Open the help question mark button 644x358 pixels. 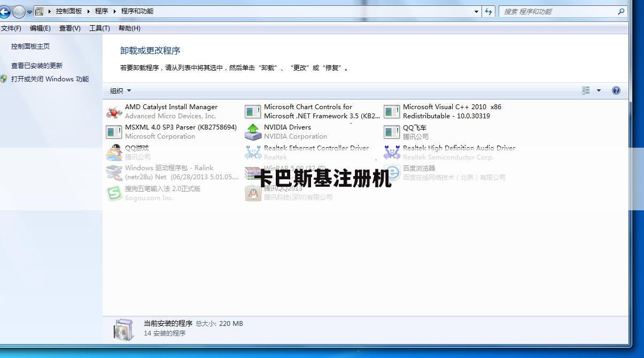pyautogui.click(x=616, y=90)
